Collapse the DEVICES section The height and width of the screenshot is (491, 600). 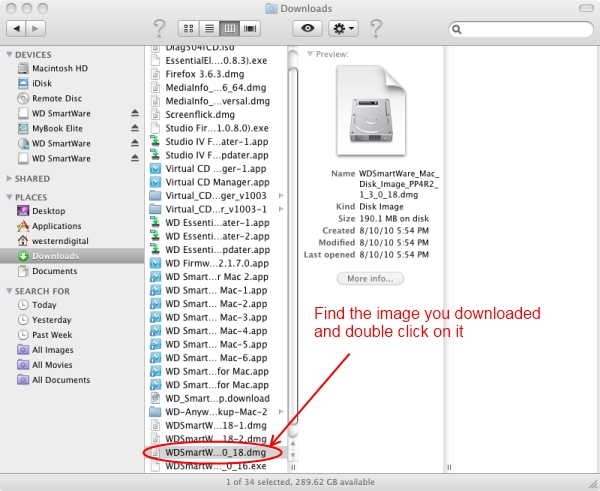pyautogui.click(x=9, y=55)
